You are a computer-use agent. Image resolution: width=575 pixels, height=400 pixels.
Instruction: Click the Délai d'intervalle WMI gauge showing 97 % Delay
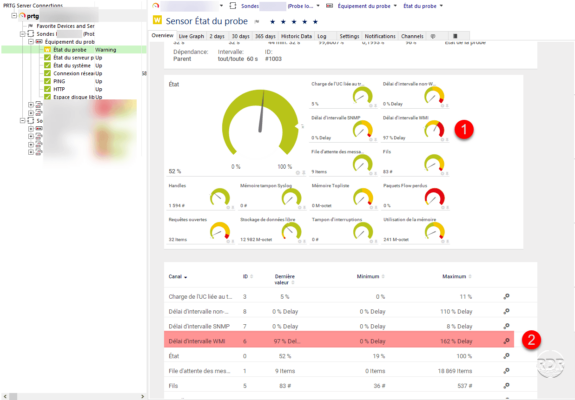[x=434, y=129]
